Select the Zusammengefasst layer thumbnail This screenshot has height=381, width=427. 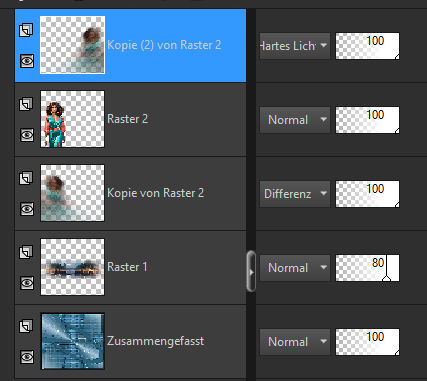click(72, 341)
